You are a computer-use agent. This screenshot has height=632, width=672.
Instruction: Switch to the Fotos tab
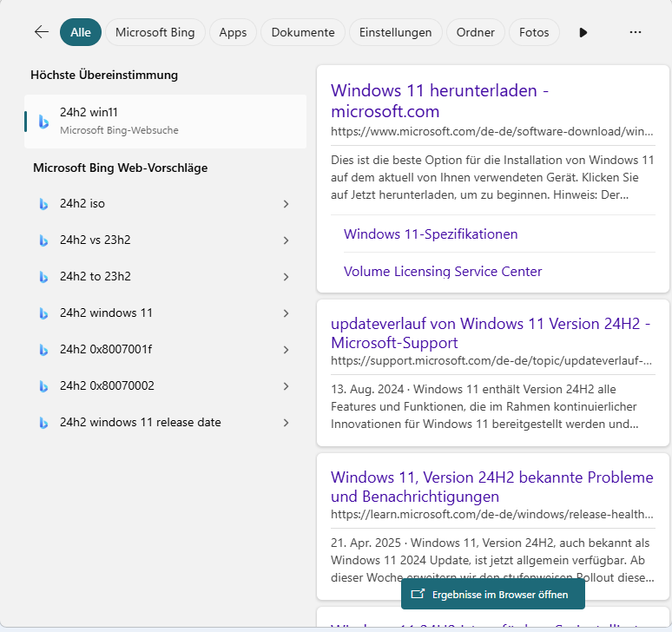(x=534, y=32)
